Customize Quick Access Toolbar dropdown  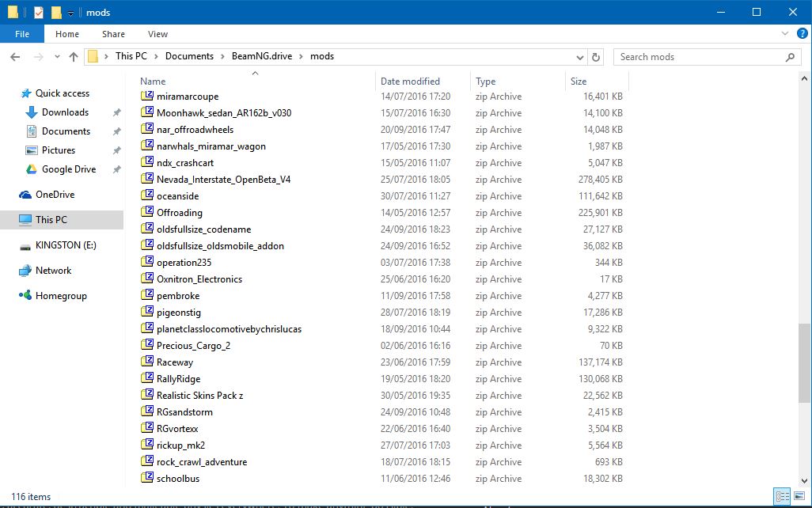(71, 13)
